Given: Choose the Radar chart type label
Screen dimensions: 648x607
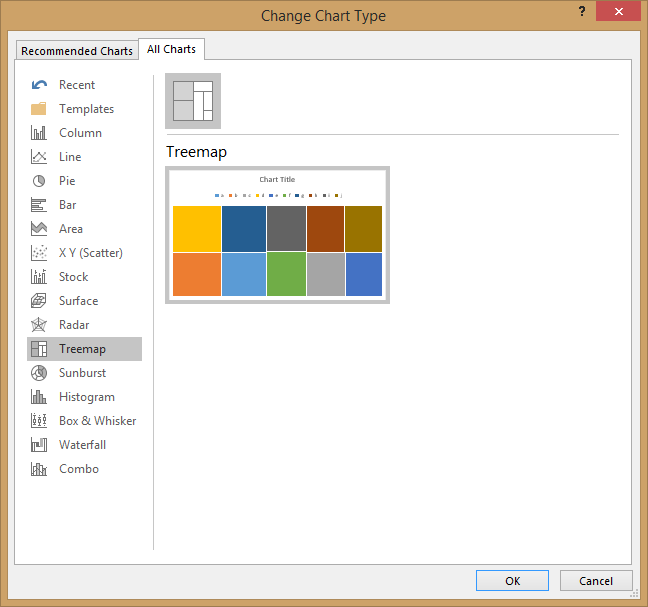Looking at the screenshot, I should pos(74,324).
